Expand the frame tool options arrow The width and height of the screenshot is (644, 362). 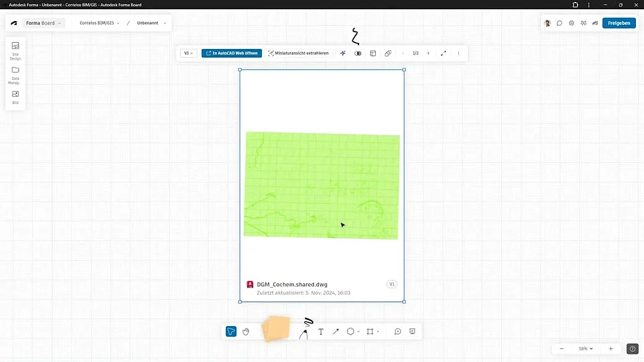[x=378, y=332]
